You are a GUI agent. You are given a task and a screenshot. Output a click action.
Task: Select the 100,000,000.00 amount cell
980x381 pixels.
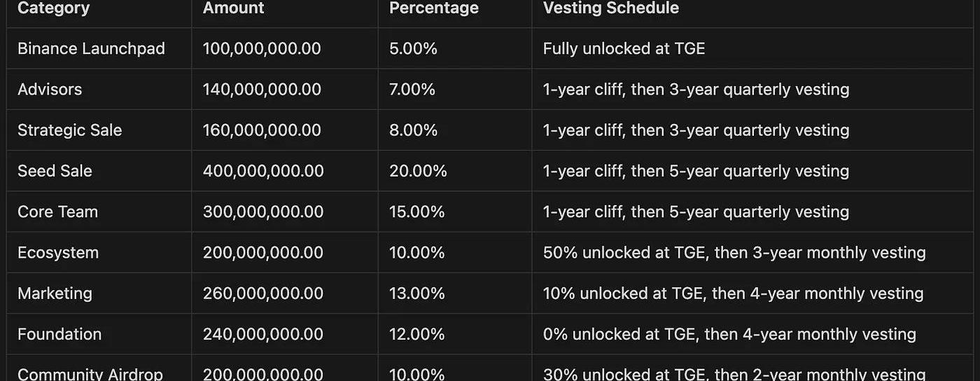pos(262,48)
